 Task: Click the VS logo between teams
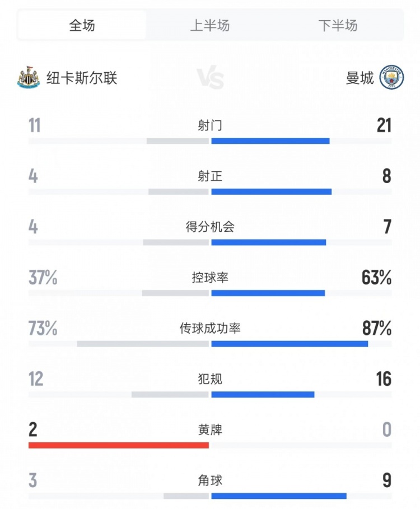[210, 78]
